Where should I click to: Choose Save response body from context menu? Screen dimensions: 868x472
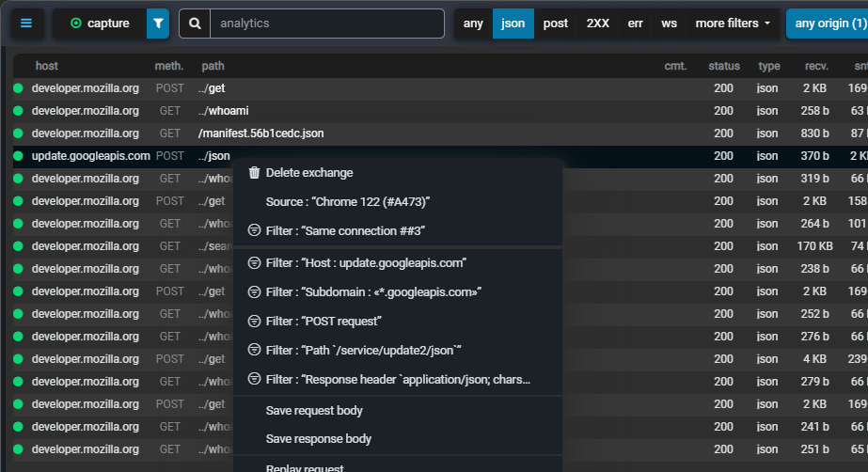pos(318,439)
